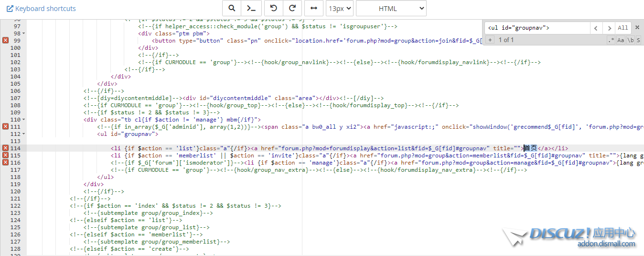Go to the next search match

(609, 28)
